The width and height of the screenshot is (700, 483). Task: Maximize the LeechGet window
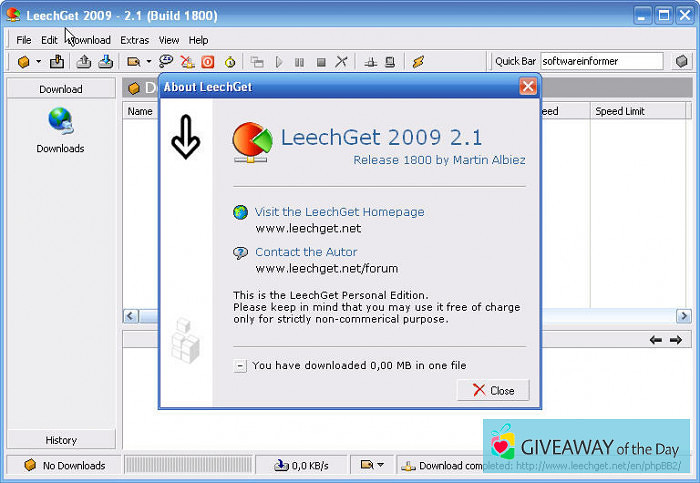664,16
